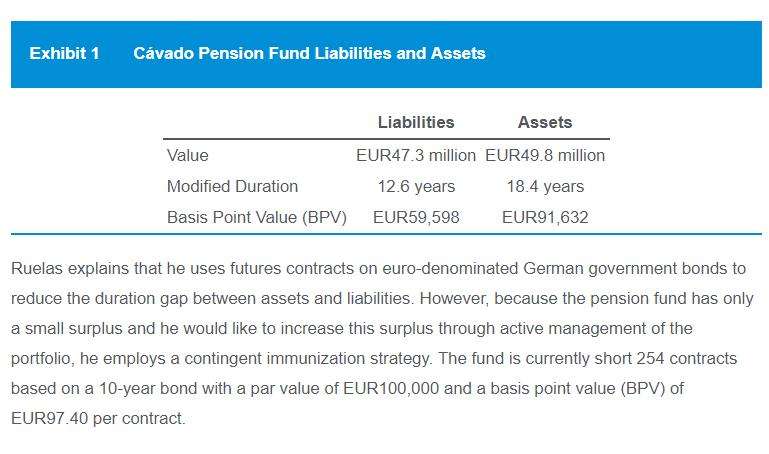Click the Basis Point Value (BPV) row label

[x=256, y=217]
